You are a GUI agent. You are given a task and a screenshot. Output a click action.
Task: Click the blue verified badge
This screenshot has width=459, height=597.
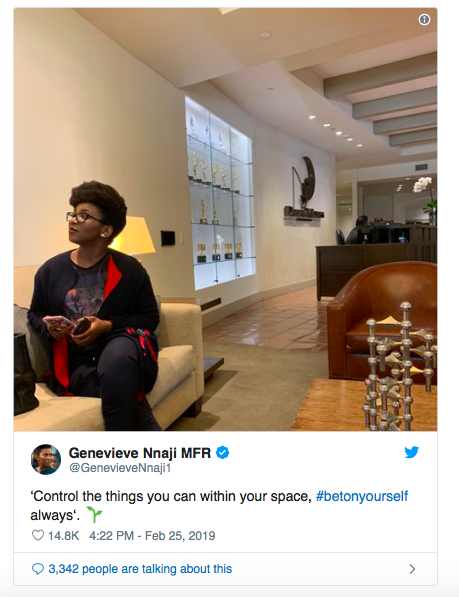222,453
